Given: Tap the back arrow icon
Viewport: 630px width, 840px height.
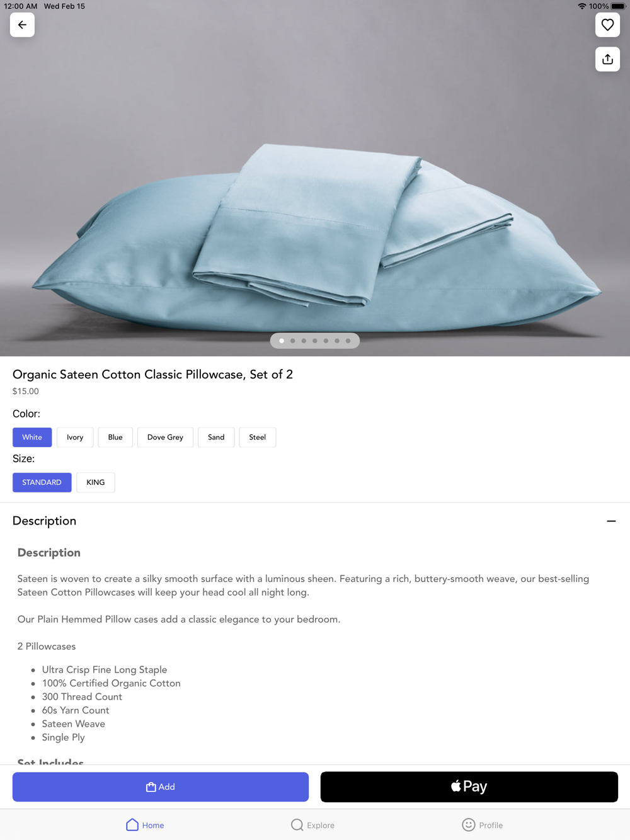Looking at the screenshot, I should coord(22,25).
